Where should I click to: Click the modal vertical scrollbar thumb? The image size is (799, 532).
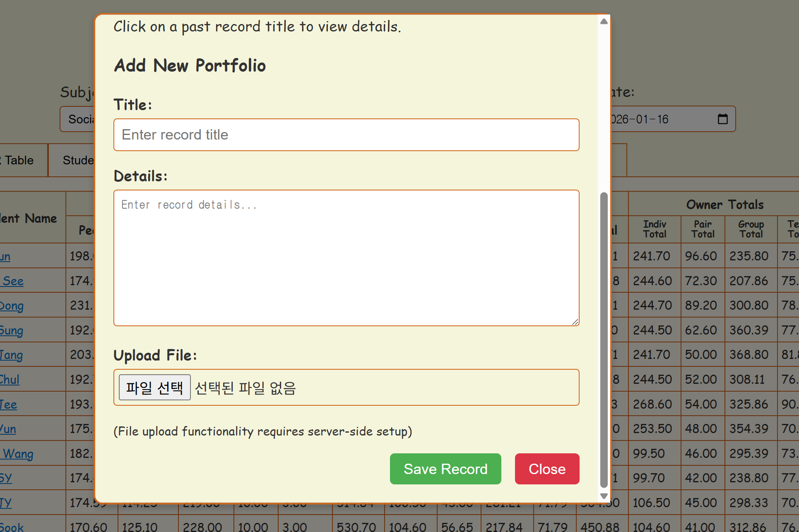(604, 339)
